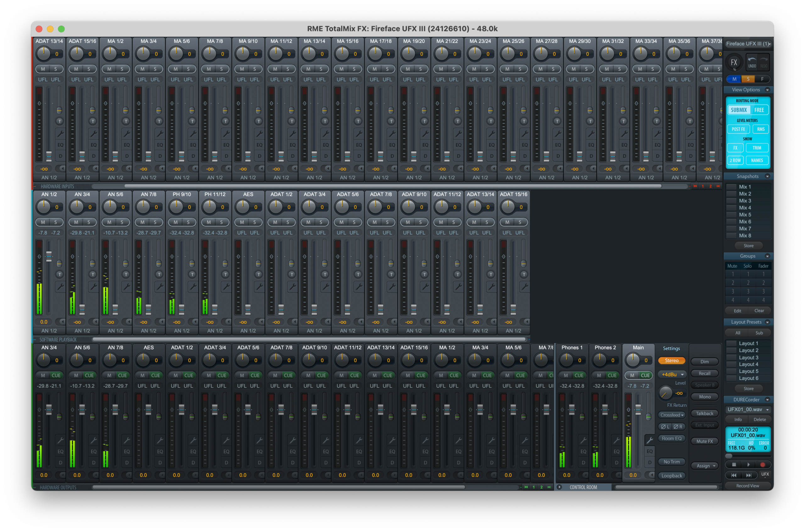The width and height of the screenshot is (805, 532).
Task: Click the Dim button
Action: [x=704, y=362]
